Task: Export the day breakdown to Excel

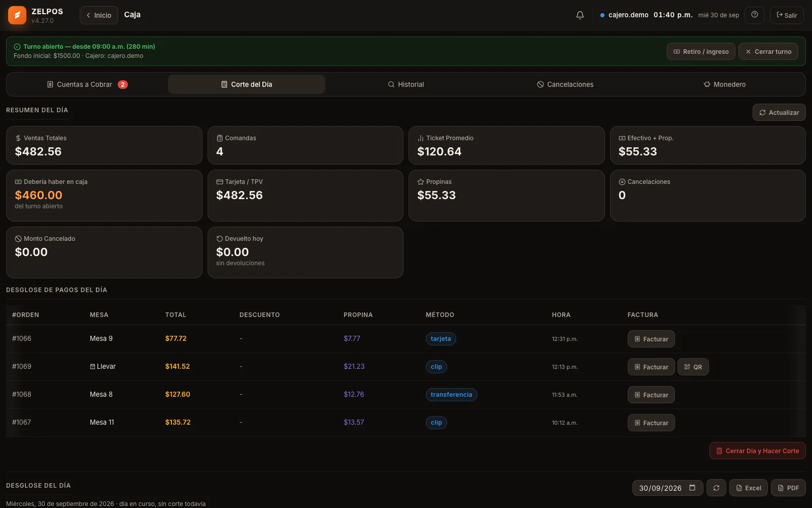Action: pos(749,488)
